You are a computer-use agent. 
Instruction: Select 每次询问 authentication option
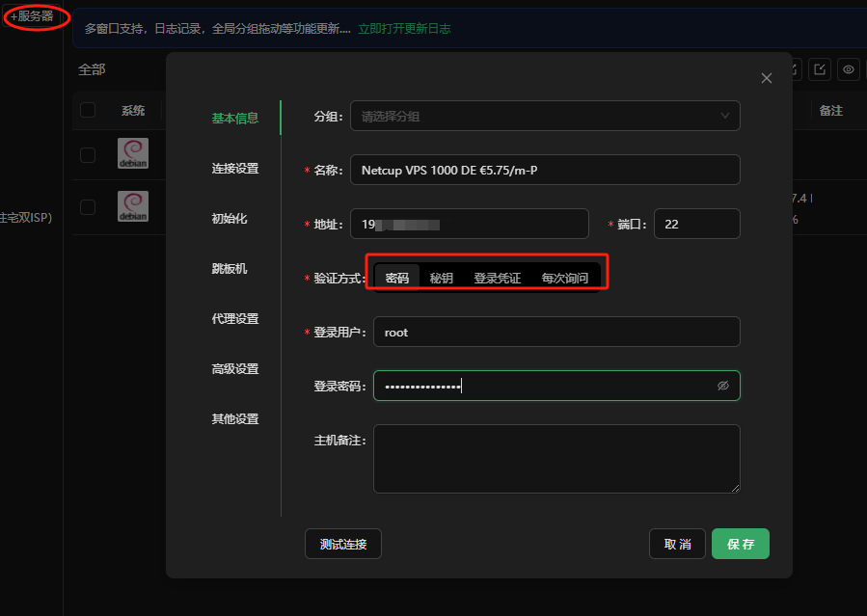(564, 278)
